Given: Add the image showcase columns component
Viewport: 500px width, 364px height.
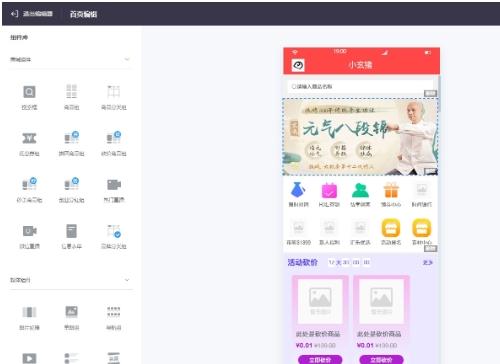Looking at the screenshot, I should (x=29, y=312).
